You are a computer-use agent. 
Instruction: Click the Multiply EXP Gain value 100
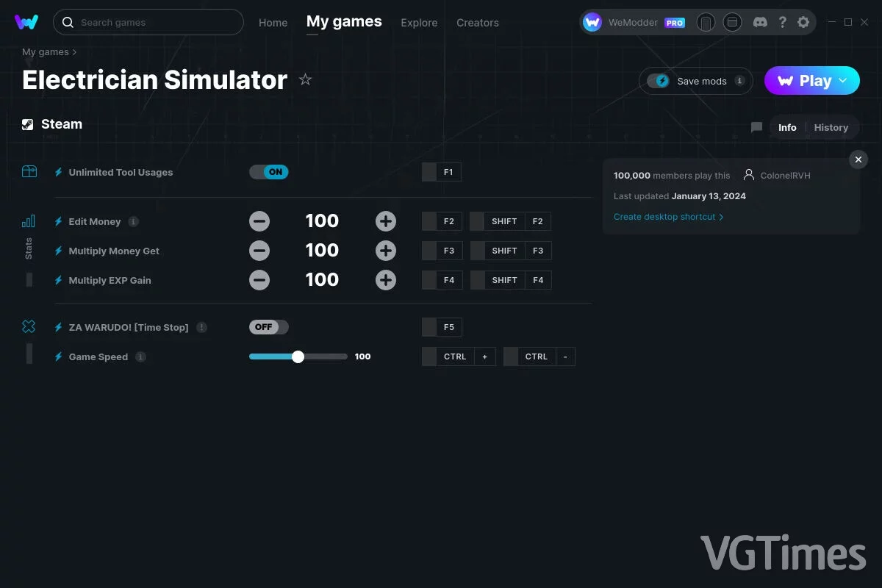coord(322,280)
